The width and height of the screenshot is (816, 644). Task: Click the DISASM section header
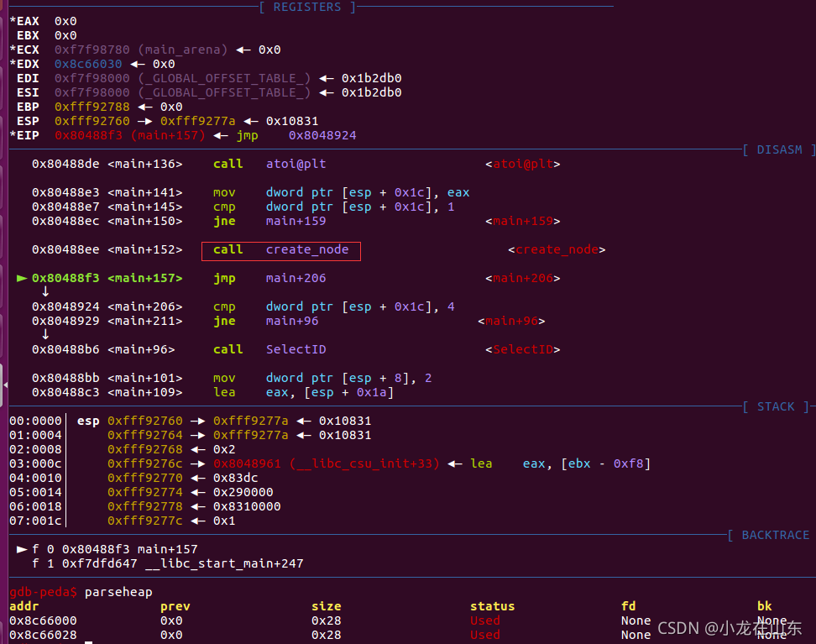[779, 150]
